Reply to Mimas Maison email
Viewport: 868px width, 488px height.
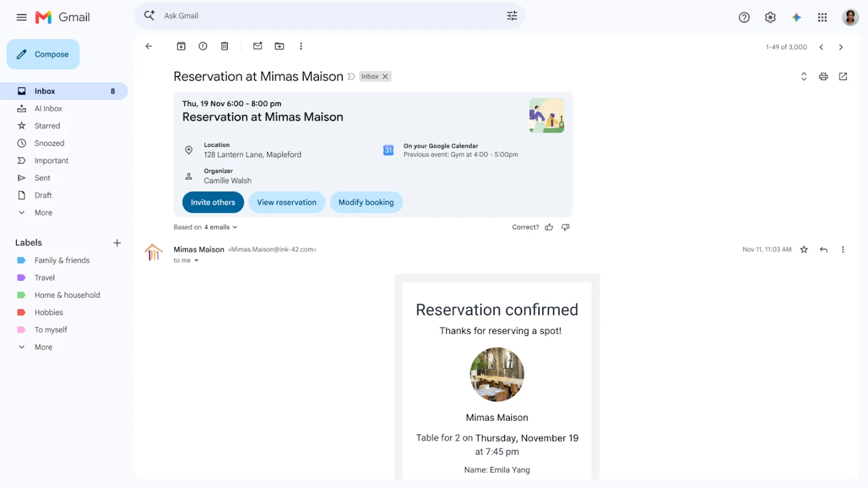click(823, 249)
